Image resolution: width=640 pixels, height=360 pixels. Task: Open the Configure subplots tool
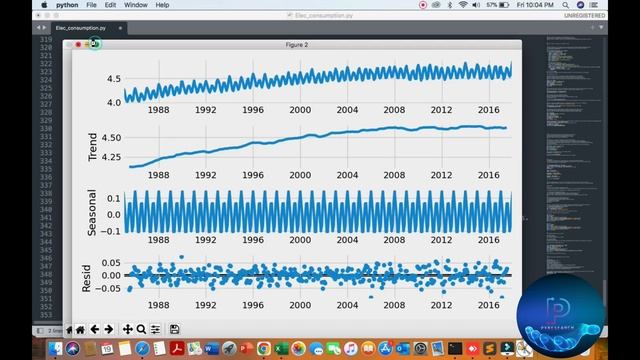click(155, 329)
